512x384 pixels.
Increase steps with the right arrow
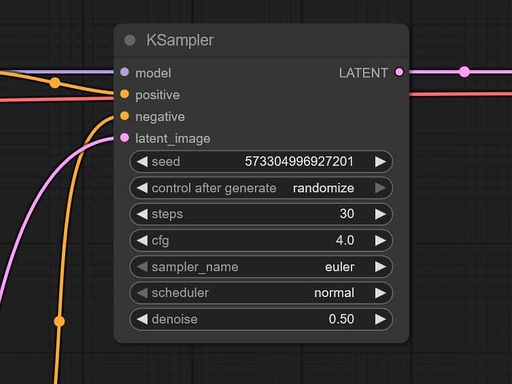380,214
